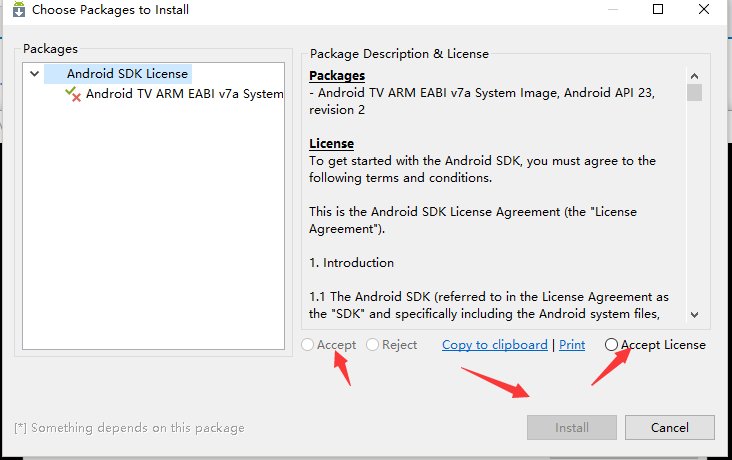
Task: Open the Copy to clipboard link
Action: (x=495, y=345)
